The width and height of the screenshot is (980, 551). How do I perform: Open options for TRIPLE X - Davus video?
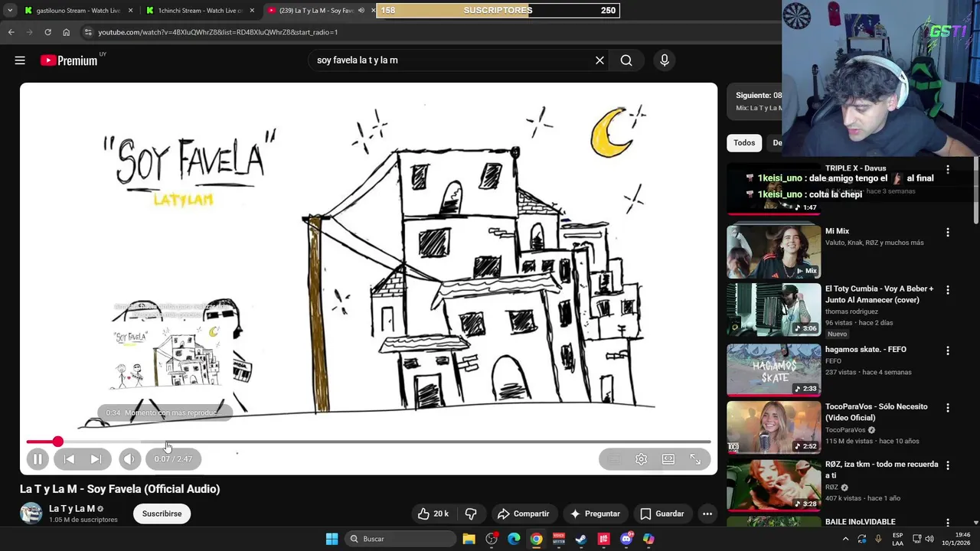[x=948, y=169]
